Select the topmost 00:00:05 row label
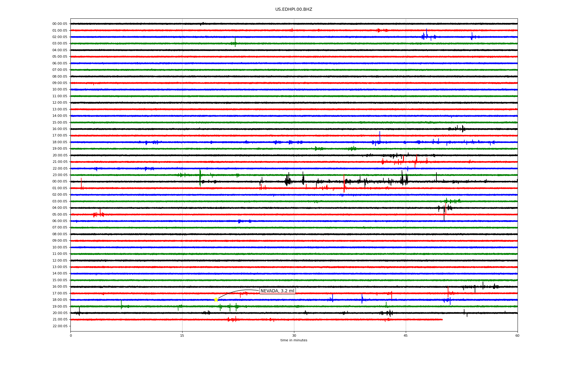 coord(60,24)
